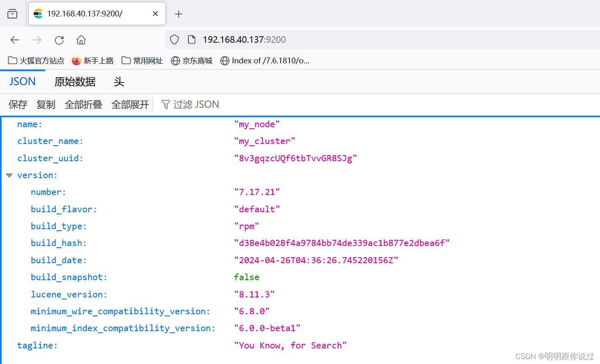Viewport: 600px width, 364px height.
Task: Open the sidebar panel icon at top left
Action: click(12, 13)
